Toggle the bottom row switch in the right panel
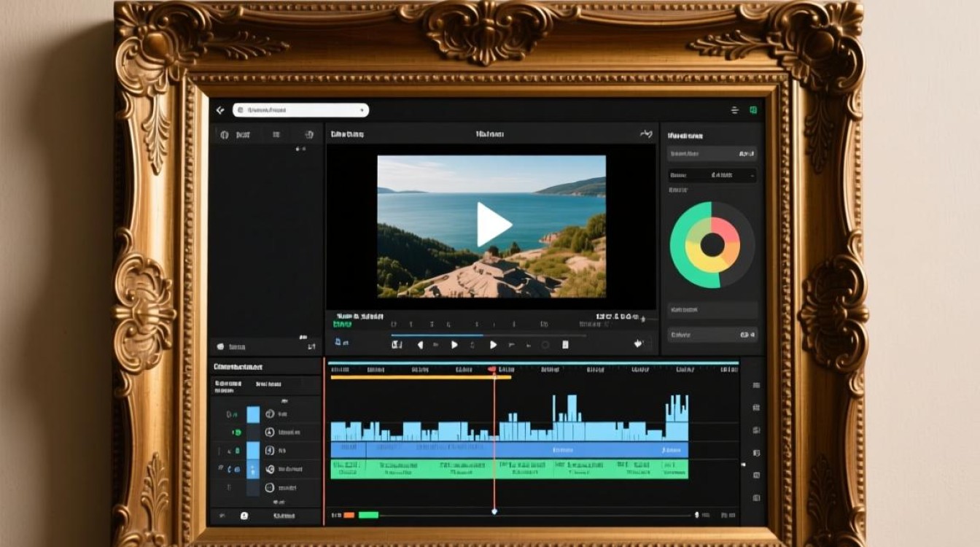This screenshot has height=547, width=980. [x=747, y=335]
